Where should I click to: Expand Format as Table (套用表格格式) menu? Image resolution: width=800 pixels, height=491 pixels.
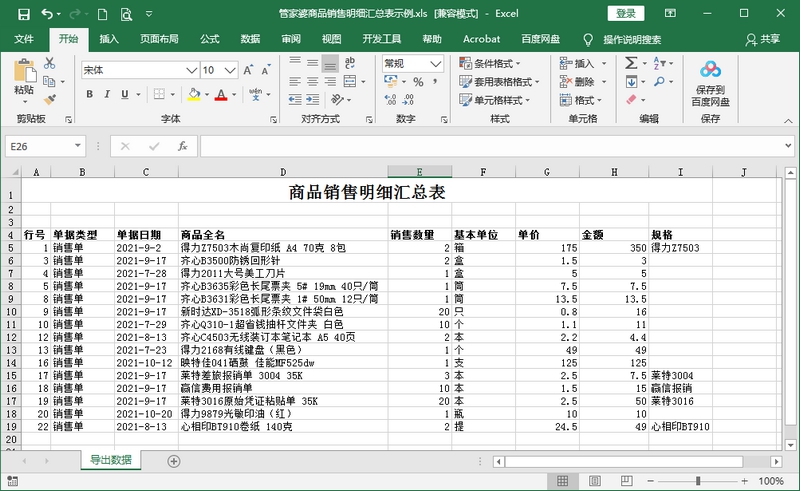point(499,82)
